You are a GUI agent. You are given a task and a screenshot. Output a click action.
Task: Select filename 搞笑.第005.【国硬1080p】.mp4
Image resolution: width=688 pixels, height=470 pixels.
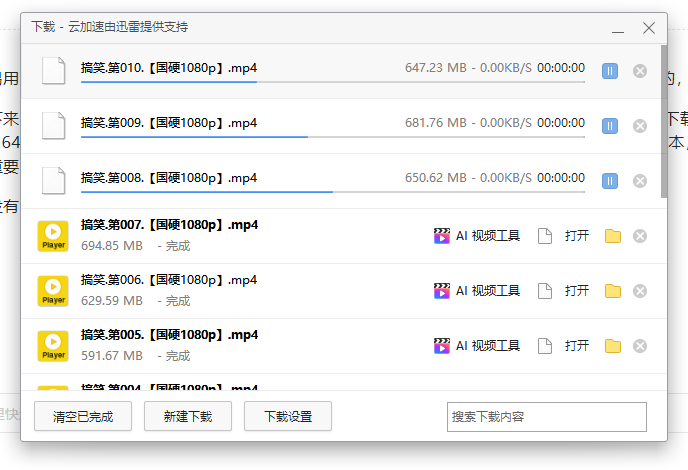point(169,334)
